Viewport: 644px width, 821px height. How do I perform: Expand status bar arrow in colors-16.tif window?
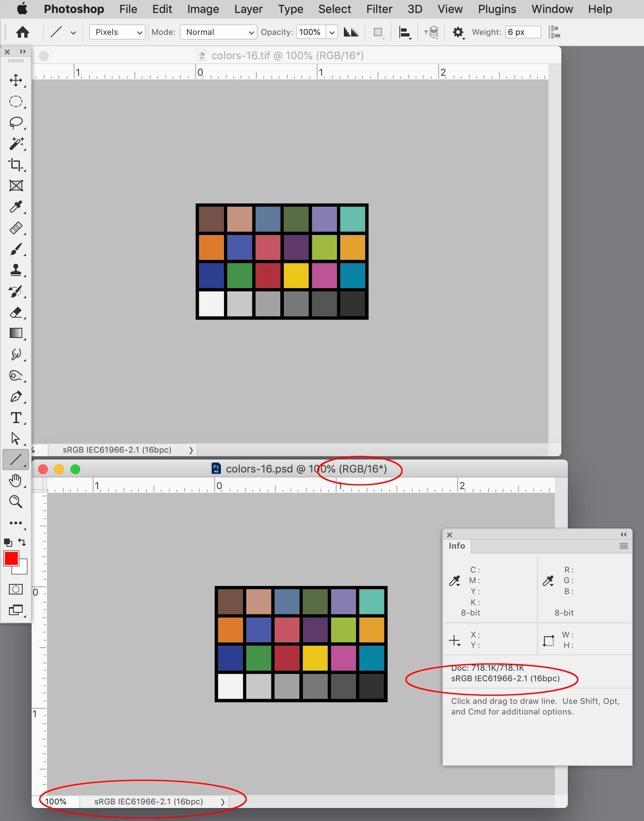tap(191, 450)
